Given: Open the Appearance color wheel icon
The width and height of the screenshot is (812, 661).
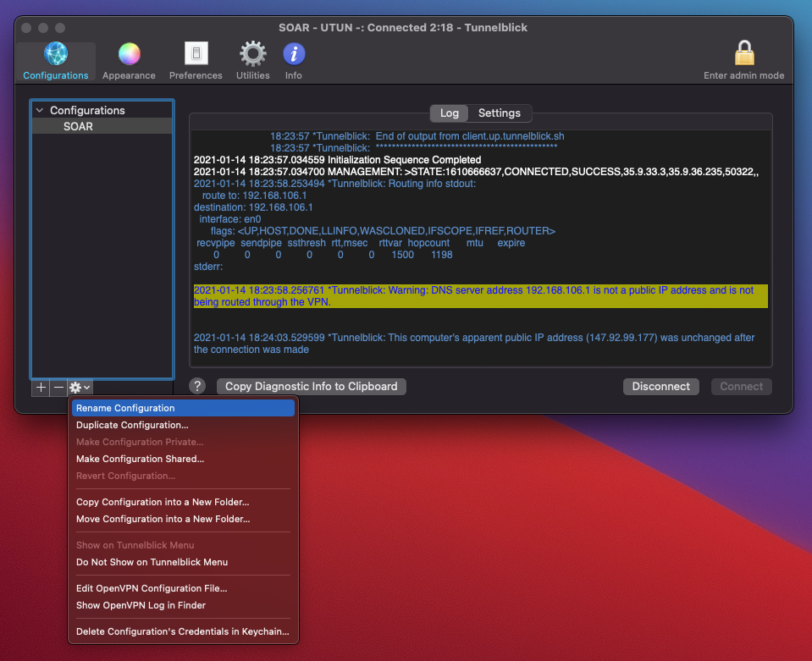Looking at the screenshot, I should pyautogui.click(x=129, y=54).
